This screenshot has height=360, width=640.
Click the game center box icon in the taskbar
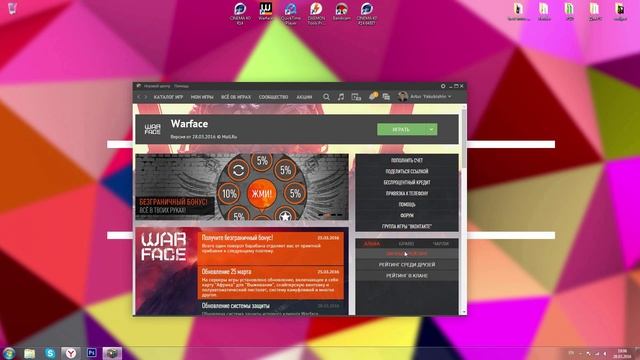point(112,353)
